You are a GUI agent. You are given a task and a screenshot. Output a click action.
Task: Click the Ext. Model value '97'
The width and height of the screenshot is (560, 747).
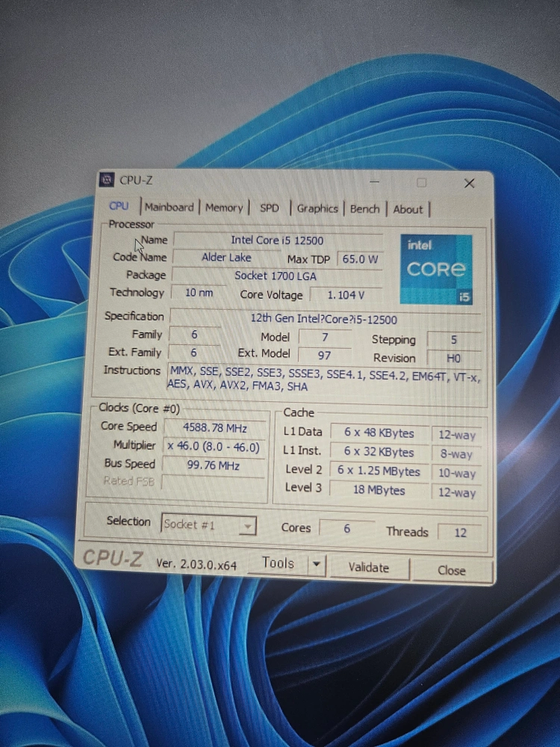tap(325, 356)
